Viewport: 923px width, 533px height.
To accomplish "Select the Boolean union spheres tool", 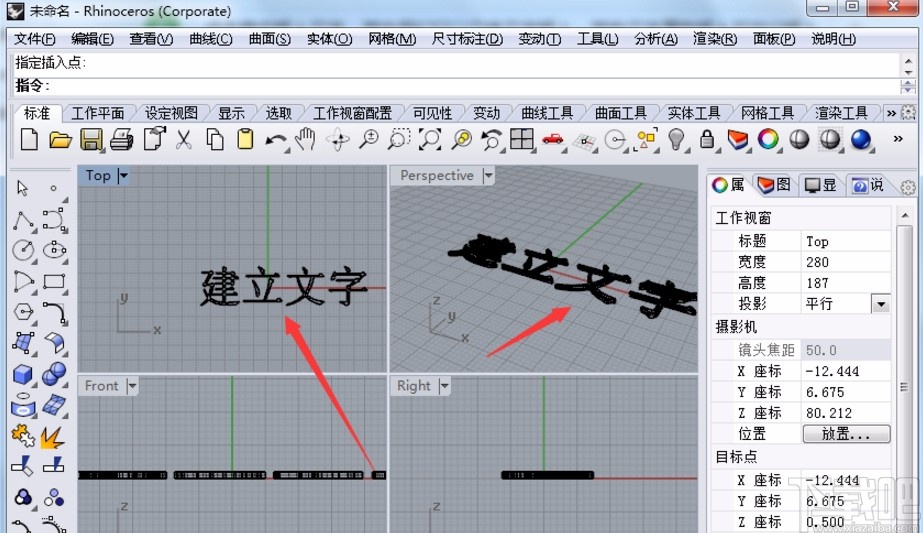I will (x=54, y=373).
